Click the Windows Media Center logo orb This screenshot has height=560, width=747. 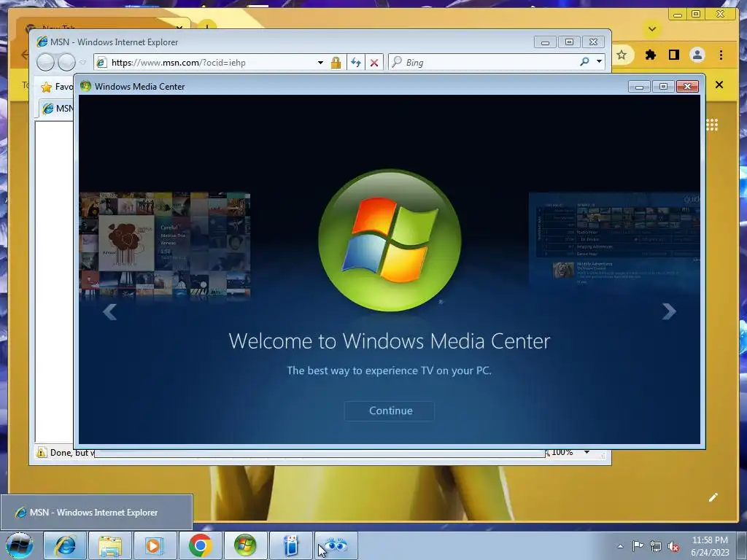(x=390, y=241)
